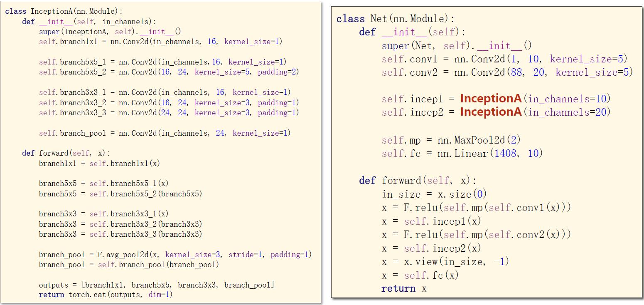
Task: Click the 'def __init__(self, in_channels):' line
Action: click(90, 22)
